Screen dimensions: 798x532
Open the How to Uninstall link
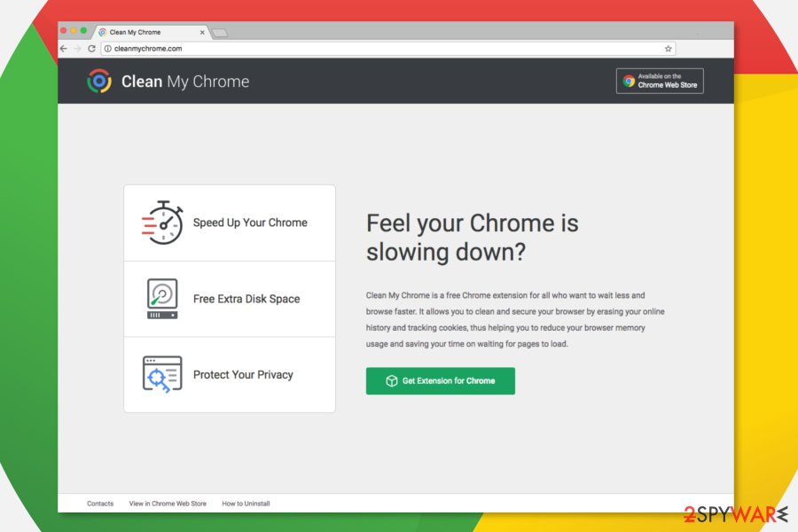tap(246, 504)
